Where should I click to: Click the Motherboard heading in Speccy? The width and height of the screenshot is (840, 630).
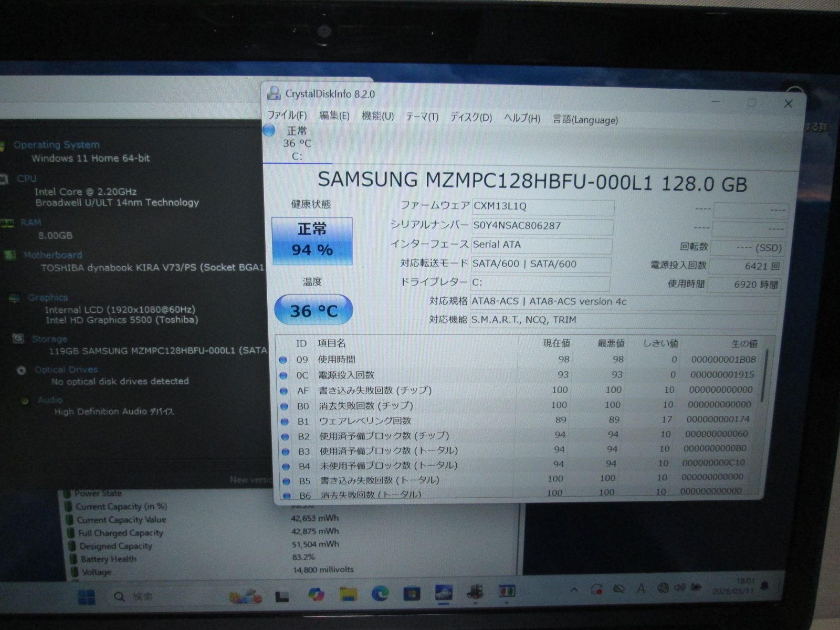pyautogui.click(x=52, y=255)
